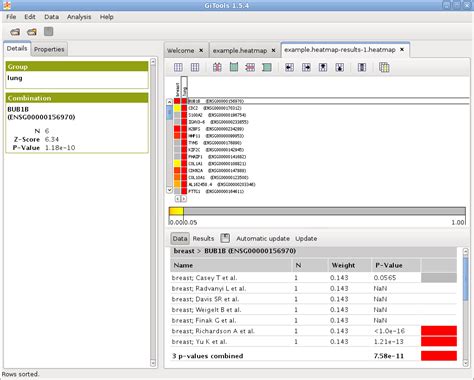Click the first open-folder toolbar icon
474x380 pixels.
pos(15,32)
